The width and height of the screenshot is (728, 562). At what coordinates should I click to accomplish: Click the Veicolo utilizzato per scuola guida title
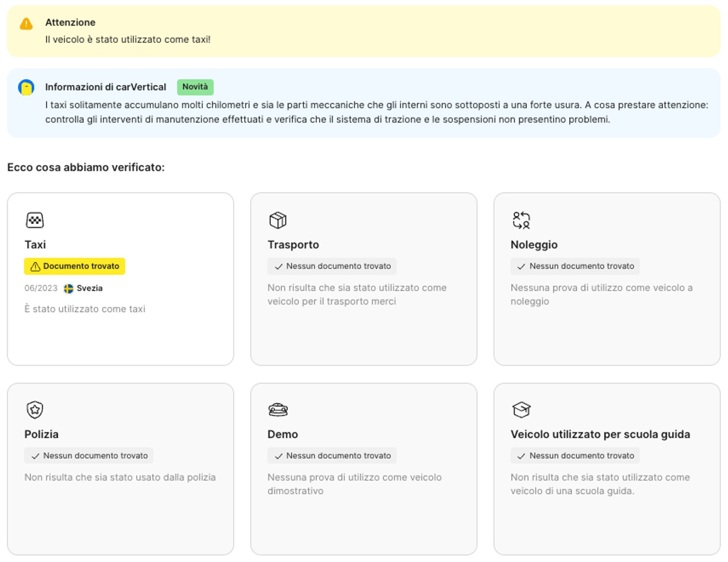click(x=600, y=434)
